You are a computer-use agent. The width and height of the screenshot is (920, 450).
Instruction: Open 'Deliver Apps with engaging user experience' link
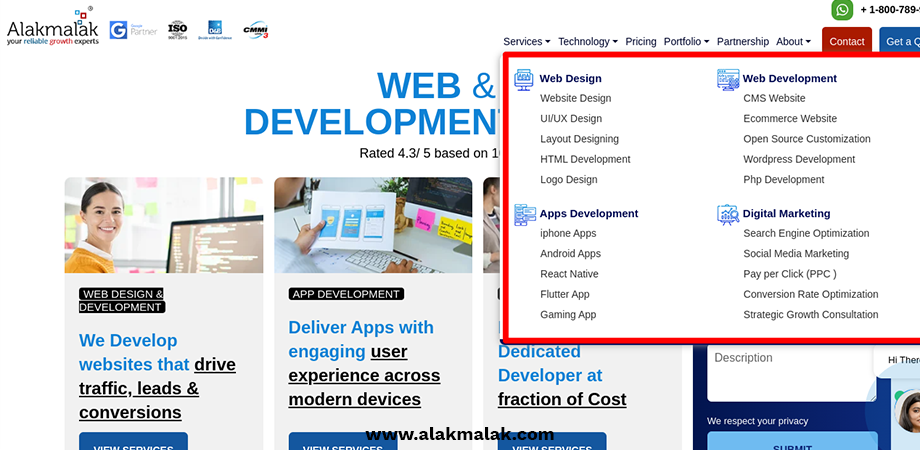pos(364,363)
